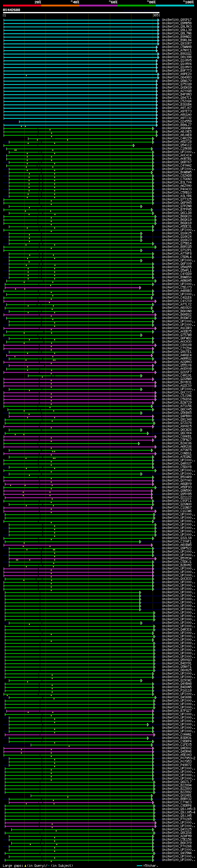The image size is (197, 868).
Task: Click the cyan ~100% identity legend segment
Action: click(x=175, y=6)
